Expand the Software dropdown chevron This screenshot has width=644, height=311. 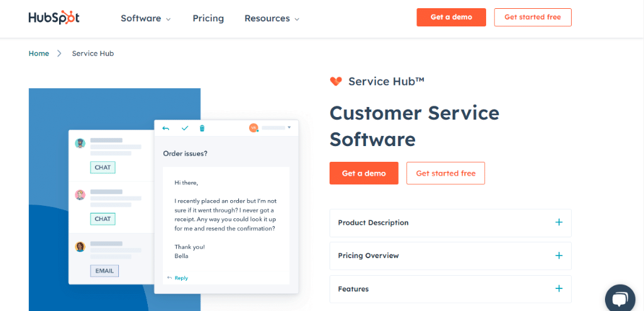168,20
